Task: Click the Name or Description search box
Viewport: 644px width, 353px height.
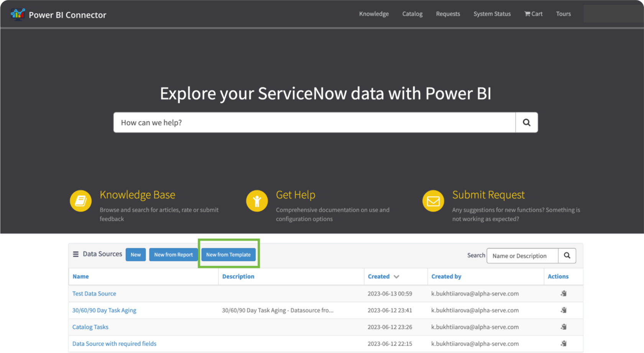Action: [522, 255]
